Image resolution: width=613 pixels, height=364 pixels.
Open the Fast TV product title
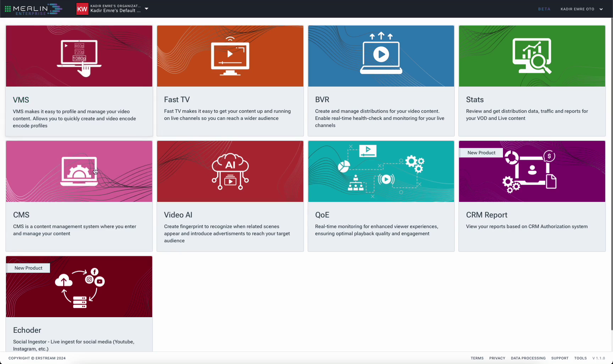click(177, 100)
